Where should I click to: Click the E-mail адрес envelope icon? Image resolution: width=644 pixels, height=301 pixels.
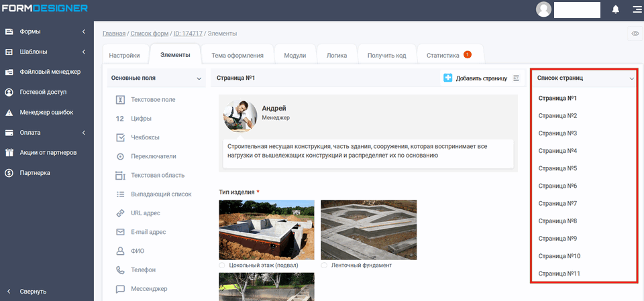pyautogui.click(x=120, y=232)
